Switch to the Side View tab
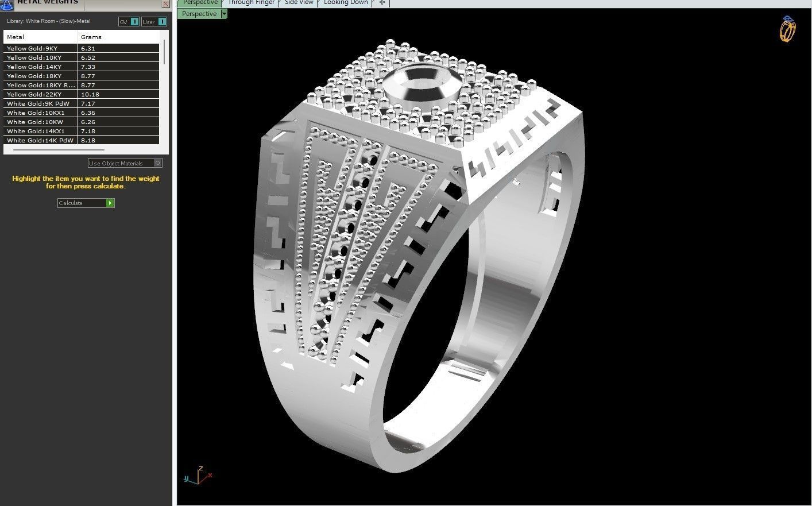This screenshot has height=506, width=812. coord(299,3)
